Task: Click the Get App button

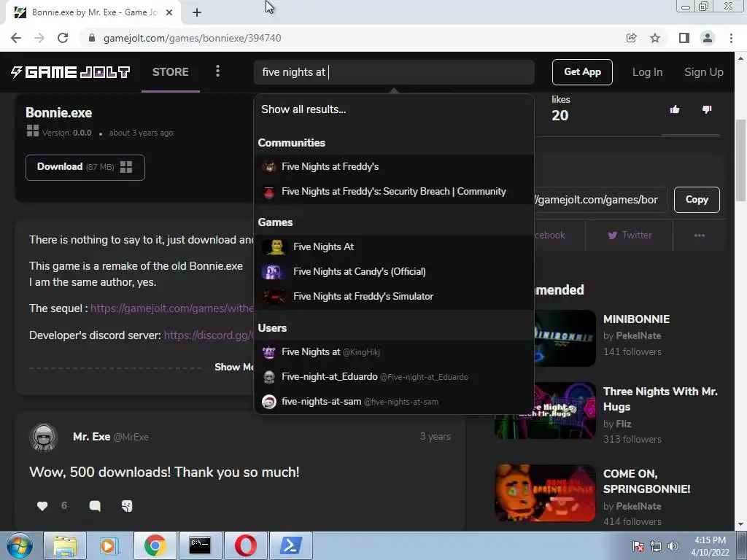Action: tap(582, 72)
